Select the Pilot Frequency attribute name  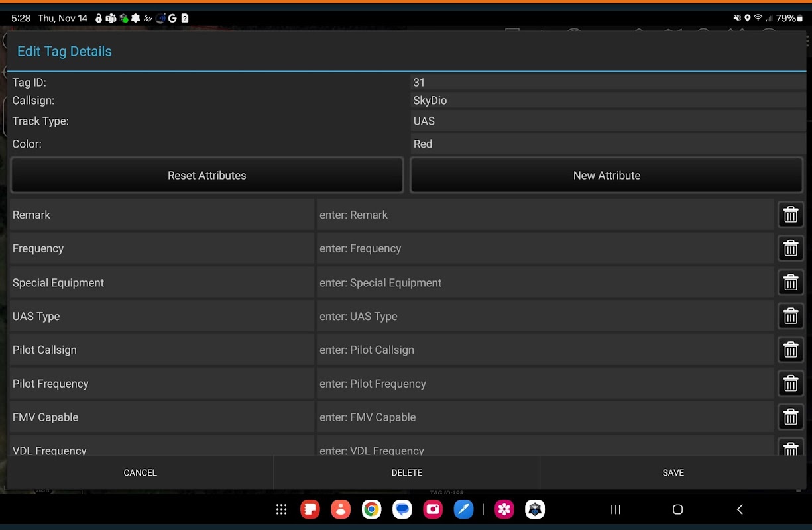[x=162, y=384]
